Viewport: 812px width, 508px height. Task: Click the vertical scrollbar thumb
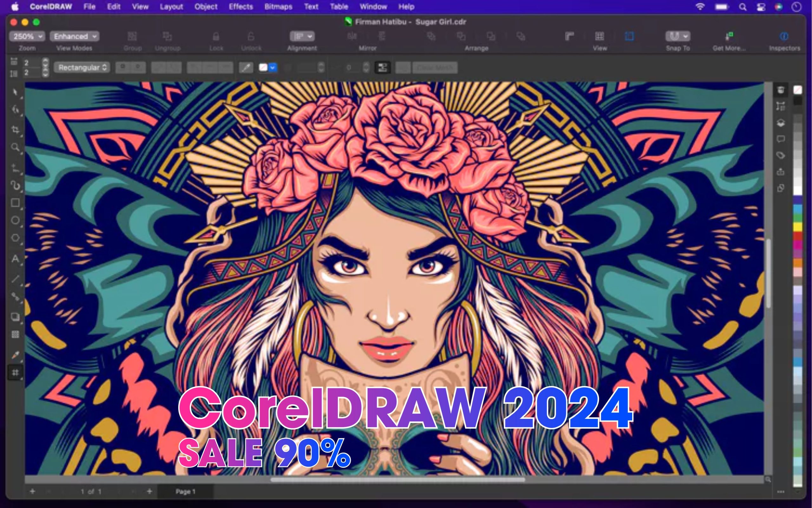tap(768, 273)
